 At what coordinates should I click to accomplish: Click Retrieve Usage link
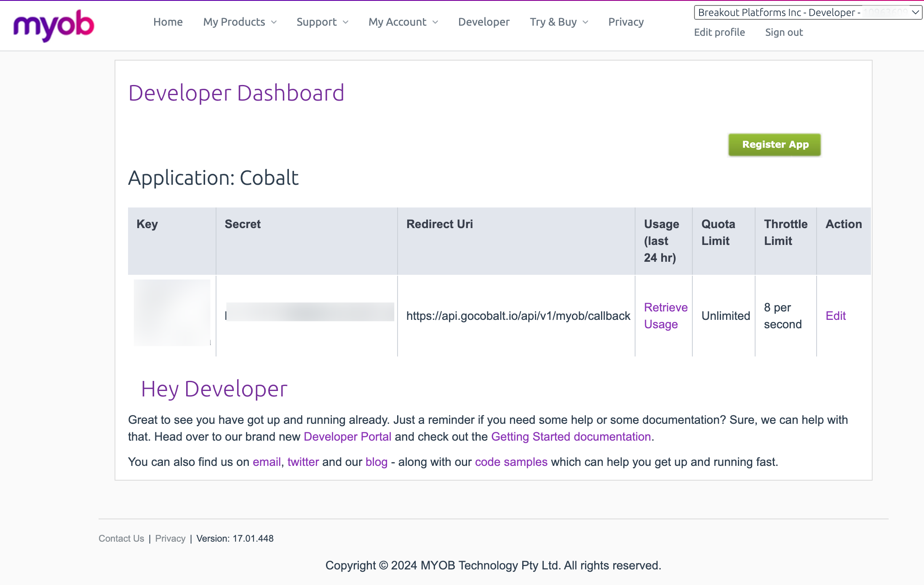coord(665,316)
